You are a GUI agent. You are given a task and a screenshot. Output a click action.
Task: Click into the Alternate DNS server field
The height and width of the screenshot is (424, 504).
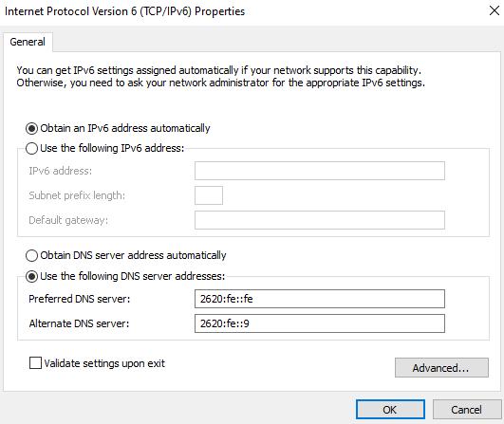(x=320, y=323)
